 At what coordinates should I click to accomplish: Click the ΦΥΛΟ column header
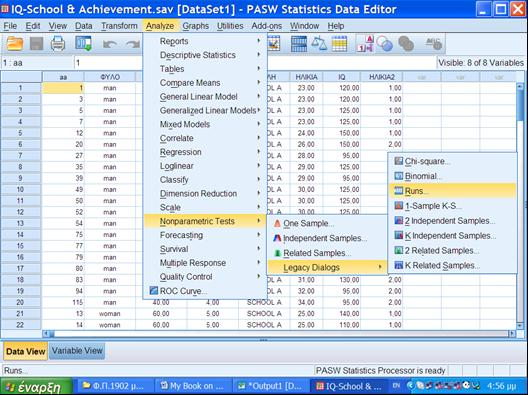[110, 77]
